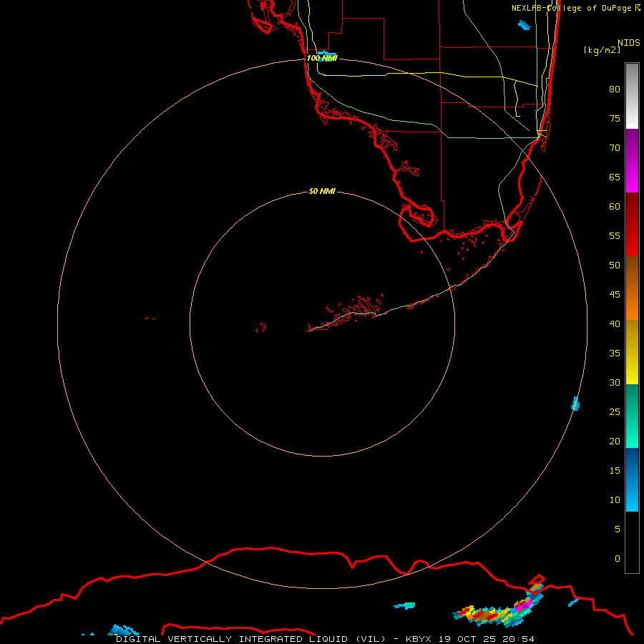Click the magenta core of the storm cluster
The image size is (644, 644).
[523, 605]
